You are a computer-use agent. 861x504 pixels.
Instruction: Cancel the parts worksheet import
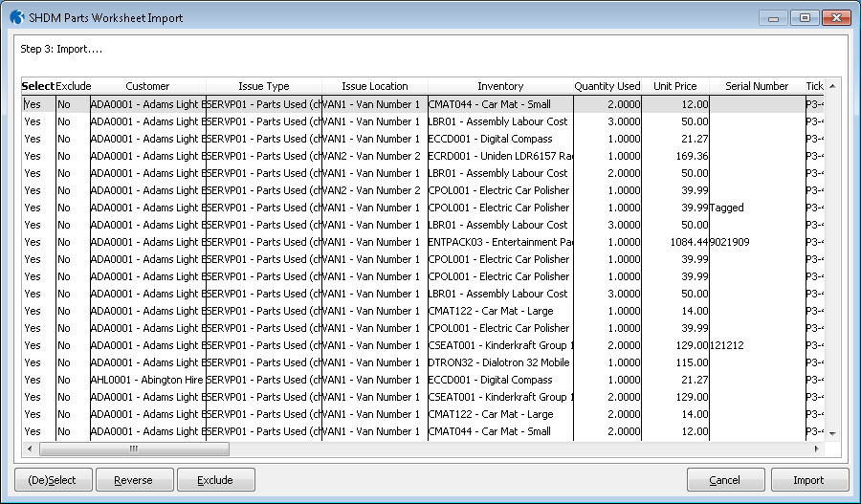tap(725, 480)
